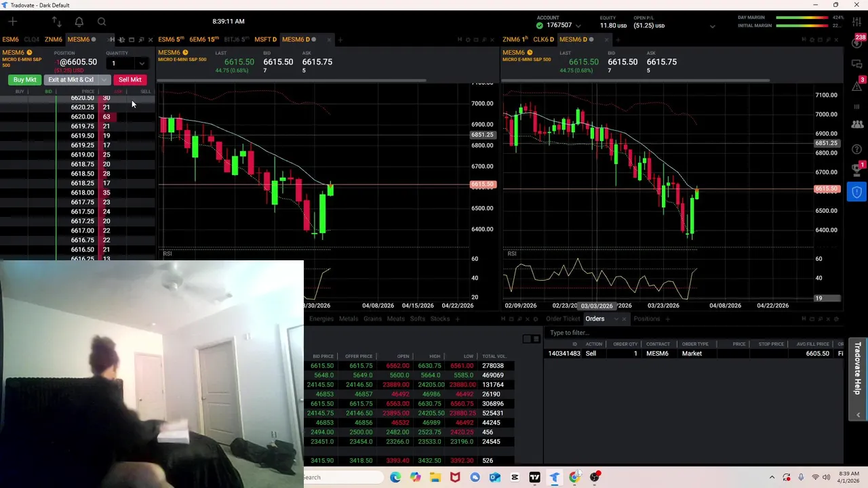Select order row 140341483
The image size is (868, 488).
click(694, 354)
